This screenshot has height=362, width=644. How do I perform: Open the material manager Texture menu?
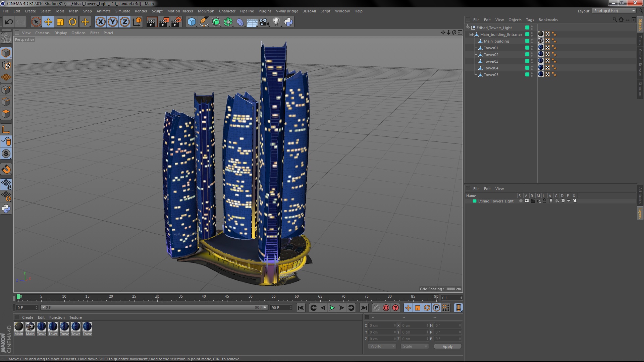(75, 317)
